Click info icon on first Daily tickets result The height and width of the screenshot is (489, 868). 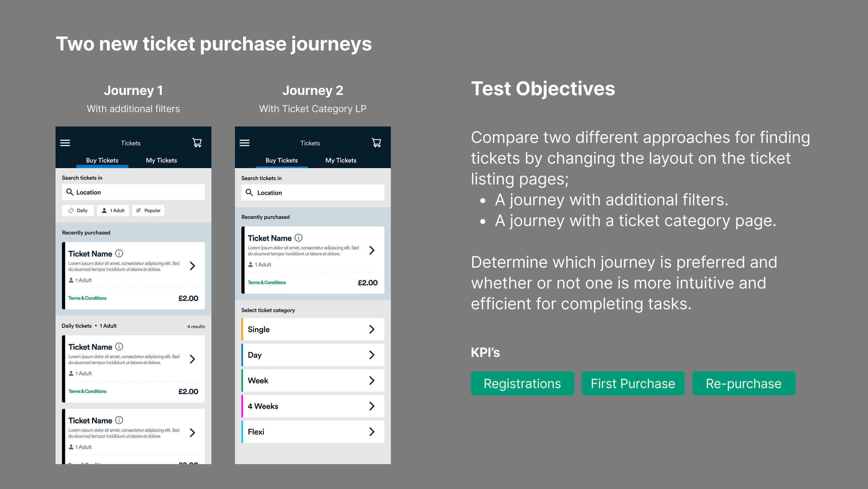119,347
